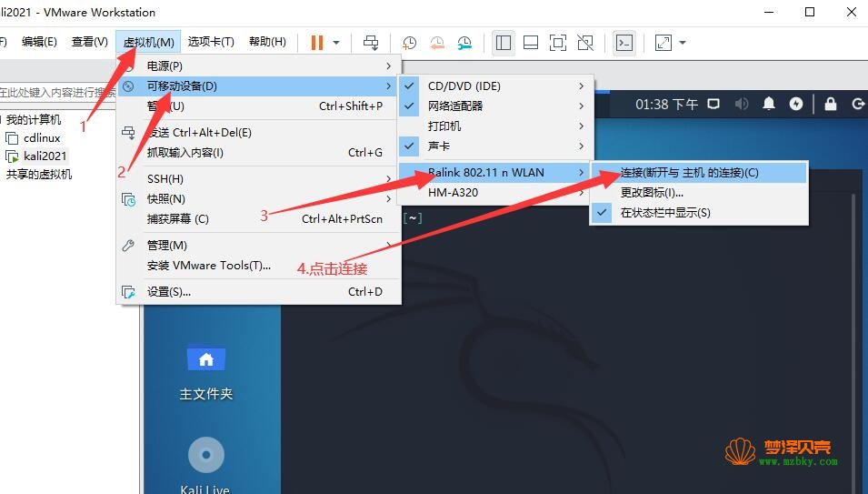Toggle the thumbnail bar view icon
The image size is (868, 494).
(530, 43)
